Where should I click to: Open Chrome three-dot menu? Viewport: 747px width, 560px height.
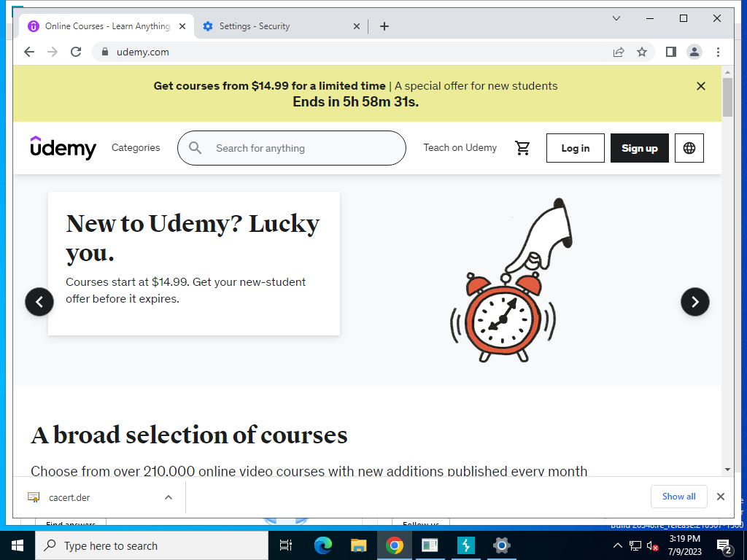coord(718,52)
